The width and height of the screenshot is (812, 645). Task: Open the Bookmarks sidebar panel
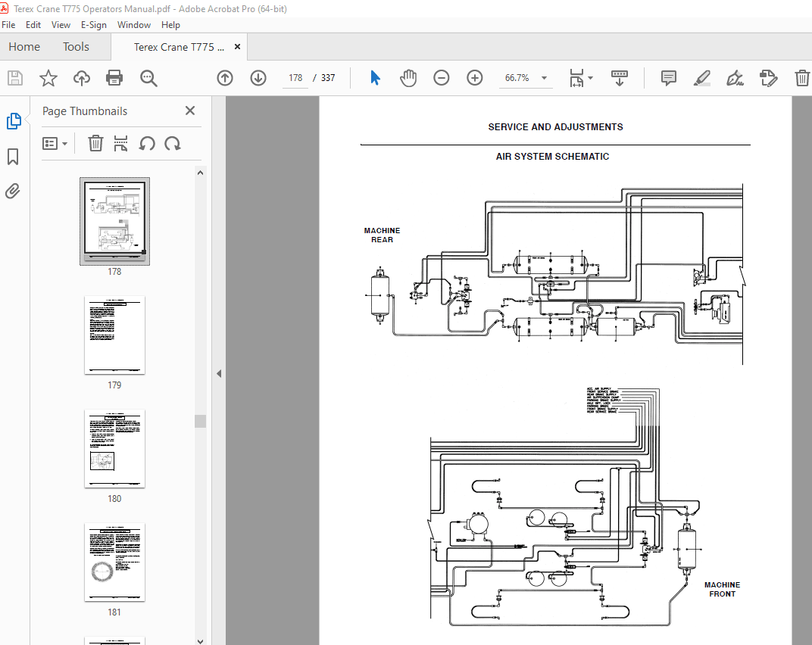pos(13,157)
